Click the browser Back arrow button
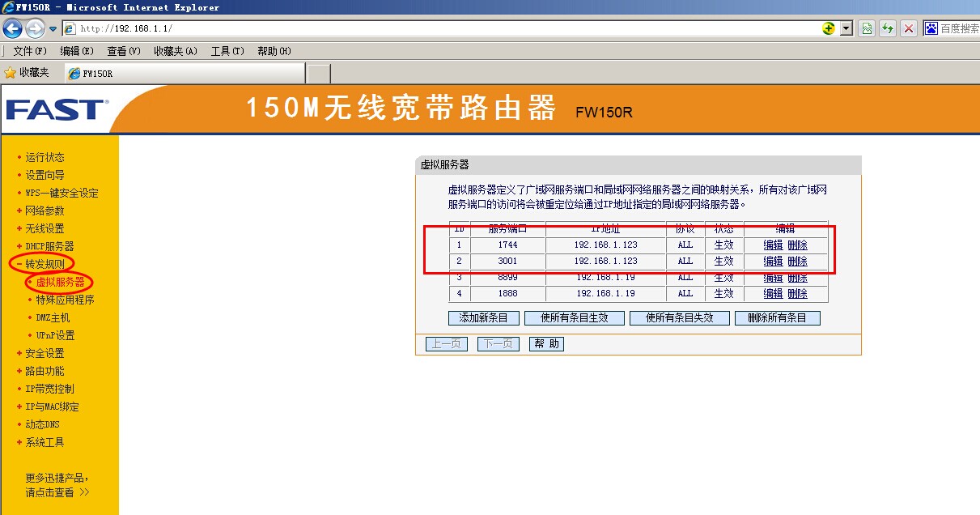980x515 pixels. [x=12, y=29]
